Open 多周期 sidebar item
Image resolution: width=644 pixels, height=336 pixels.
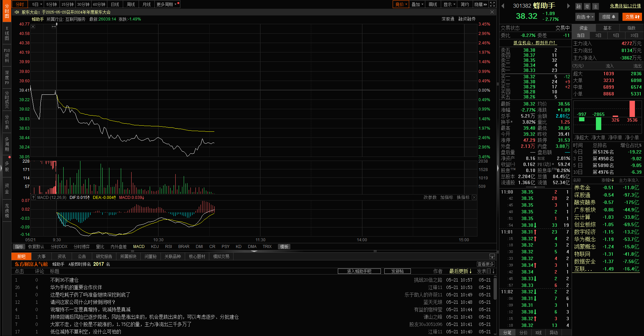click(x=7, y=144)
